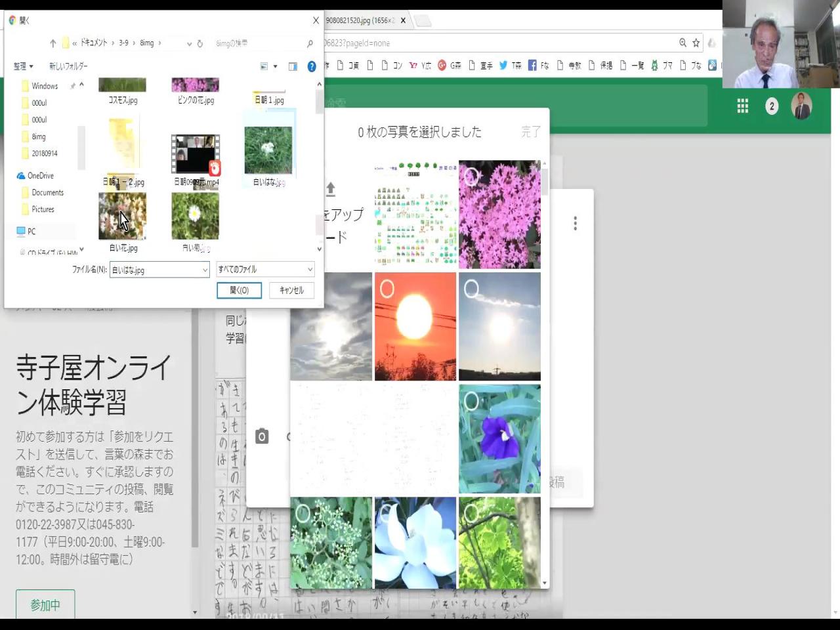Change view via the view mode icon
840x630 pixels.
(264, 66)
